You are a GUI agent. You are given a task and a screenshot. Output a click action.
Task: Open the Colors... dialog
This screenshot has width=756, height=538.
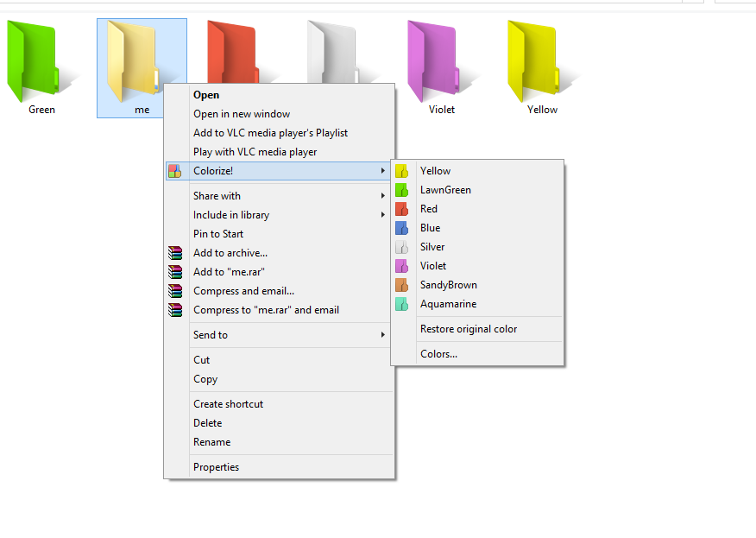tap(438, 353)
